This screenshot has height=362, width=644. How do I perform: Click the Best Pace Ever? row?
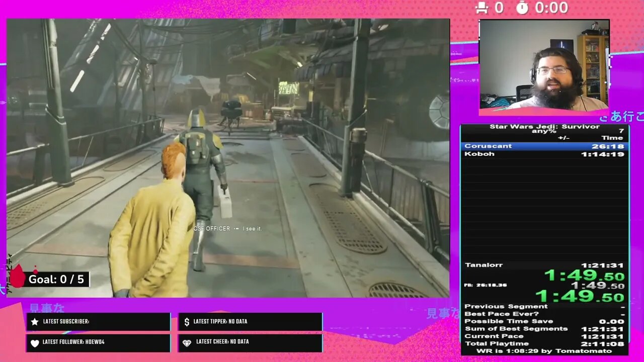click(544, 314)
